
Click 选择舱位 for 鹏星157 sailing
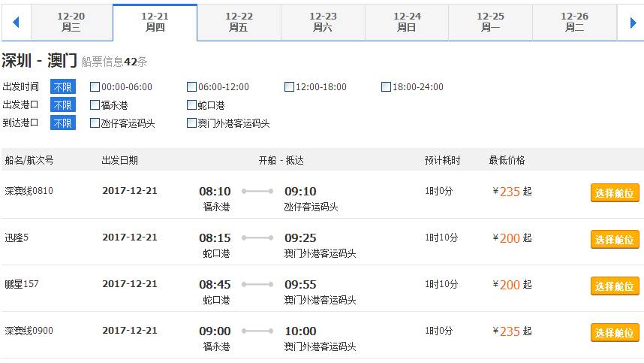(x=615, y=286)
